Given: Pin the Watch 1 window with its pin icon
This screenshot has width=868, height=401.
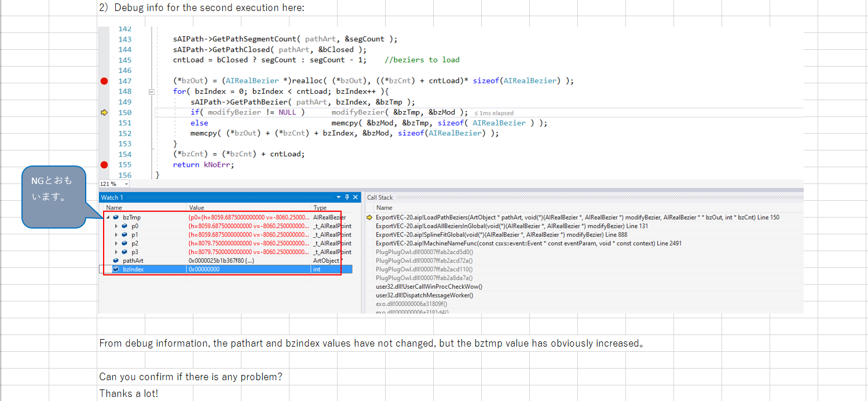Looking at the screenshot, I should coord(346,197).
